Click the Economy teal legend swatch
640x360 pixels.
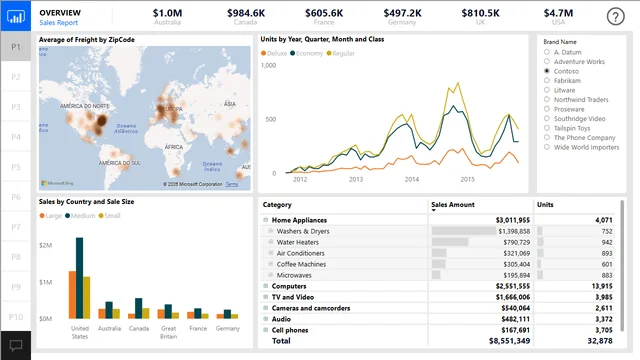point(293,53)
